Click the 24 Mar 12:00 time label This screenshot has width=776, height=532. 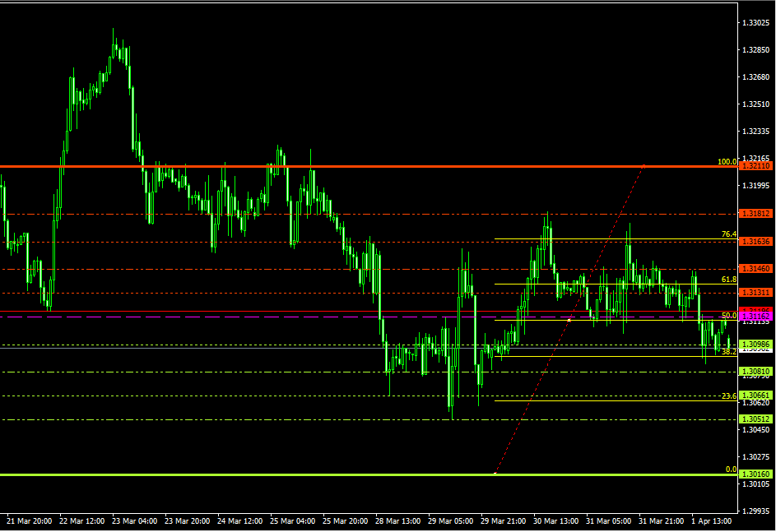tap(240, 521)
